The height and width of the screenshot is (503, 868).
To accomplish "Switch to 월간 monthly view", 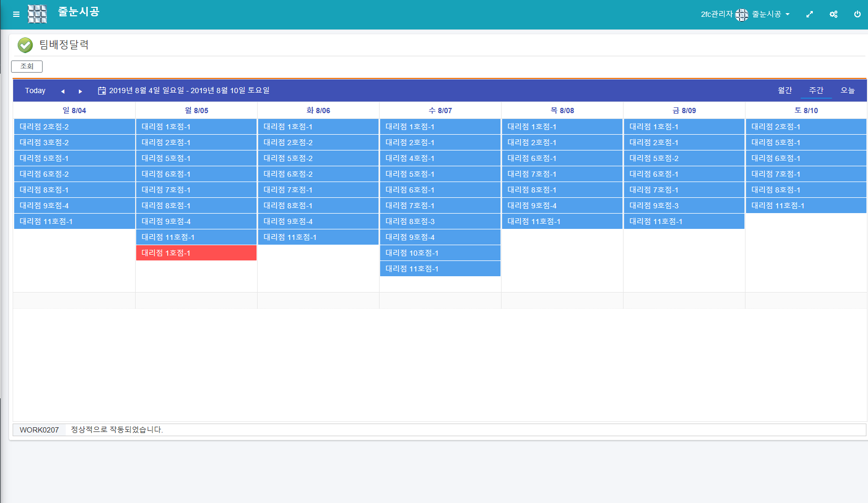I will point(784,90).
